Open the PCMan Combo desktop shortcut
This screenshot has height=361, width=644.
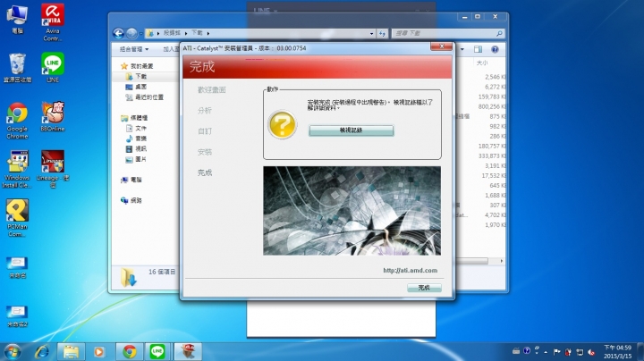click(x=17, y=218)
